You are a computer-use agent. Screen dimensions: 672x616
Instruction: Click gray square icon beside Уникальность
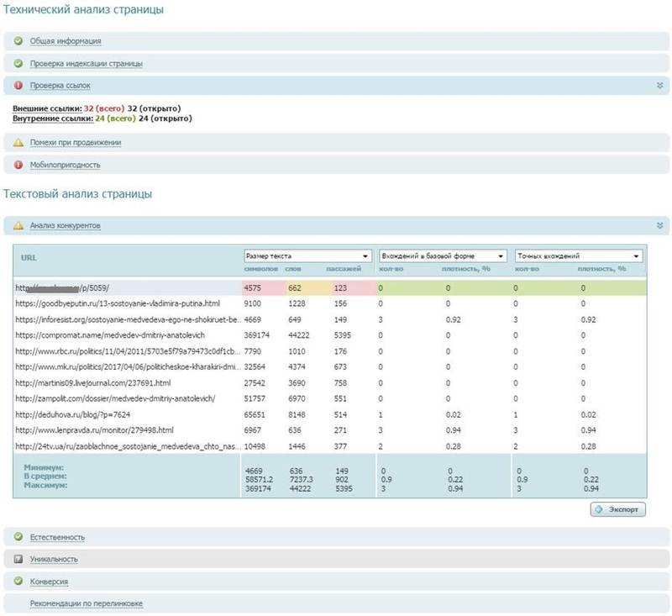(18, 559)
